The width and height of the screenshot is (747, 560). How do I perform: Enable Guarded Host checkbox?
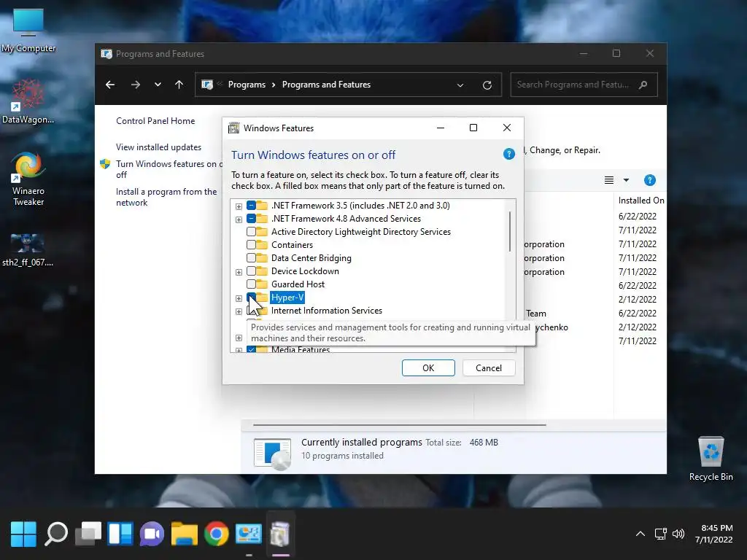pyautogui.click(x=251, y=284)
